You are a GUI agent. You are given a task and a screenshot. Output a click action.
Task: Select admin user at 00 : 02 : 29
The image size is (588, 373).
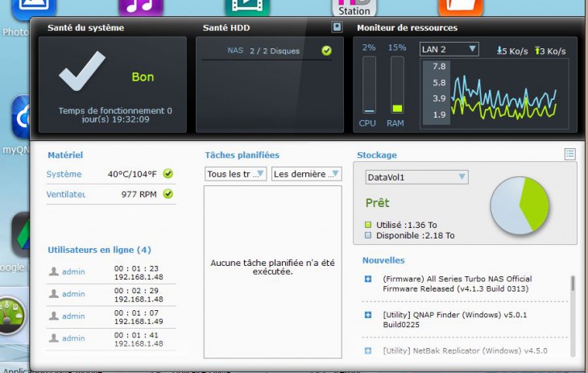point(73,294)
